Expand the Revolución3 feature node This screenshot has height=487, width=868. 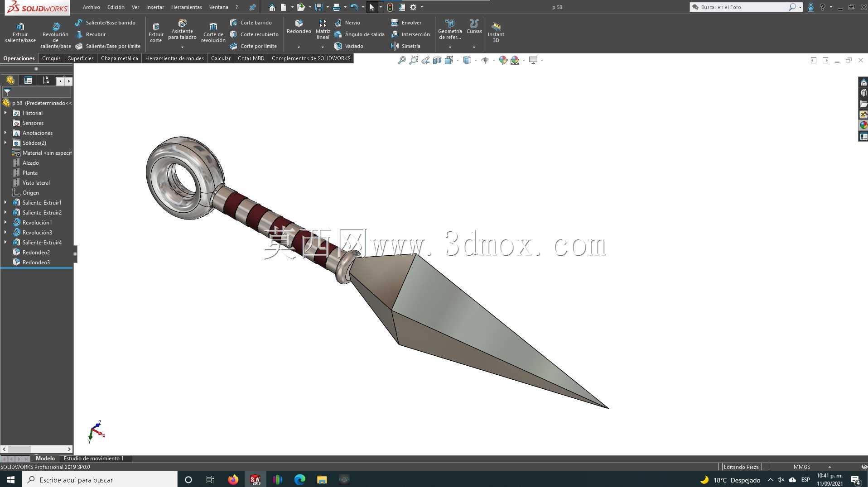coord(5,232)
